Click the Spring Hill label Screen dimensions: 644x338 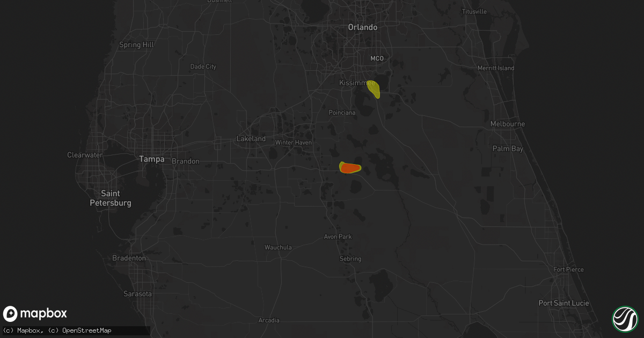pyautogui.click(x=137, y=45)
